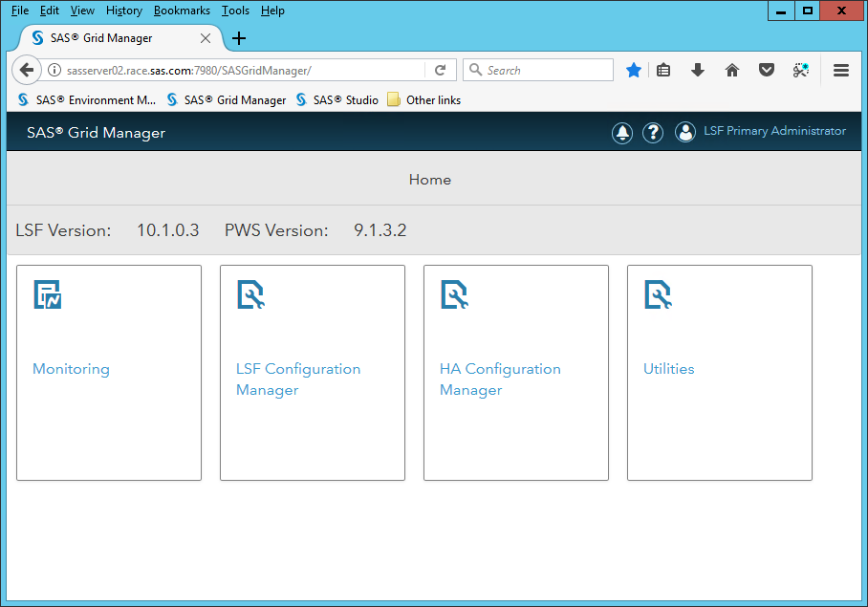Open the Tools menu
The width and height of the screenshot is (868, 607).
[235, 11]
